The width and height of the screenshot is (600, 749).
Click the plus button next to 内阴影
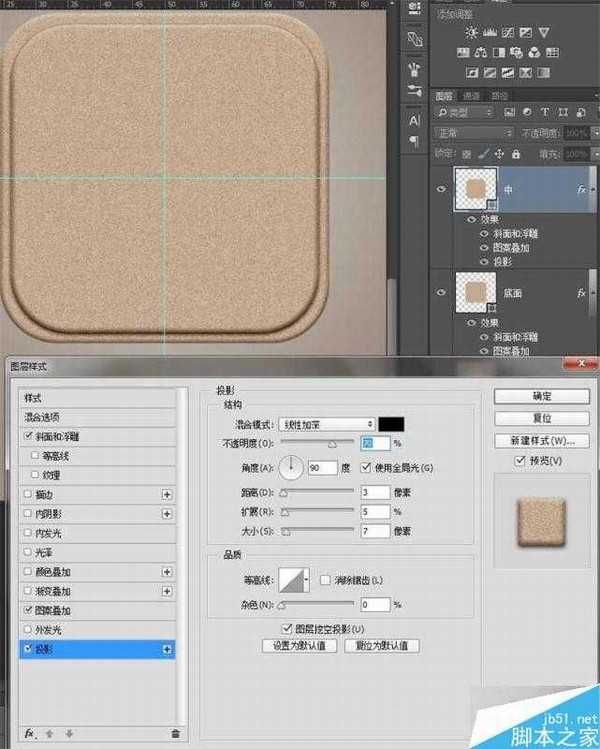pyautogui.click(x=167, y=514)
